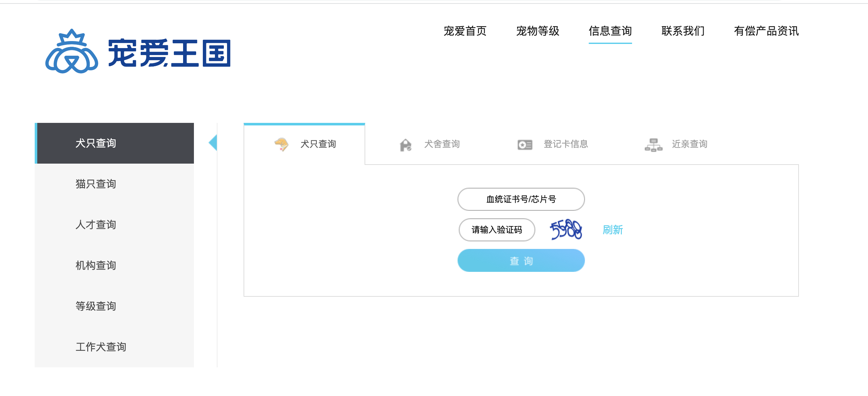The width and height of the screenshot is (868, 396).
Task: Focus the 请输入验证码 captcha field
Action: (497, 230)
